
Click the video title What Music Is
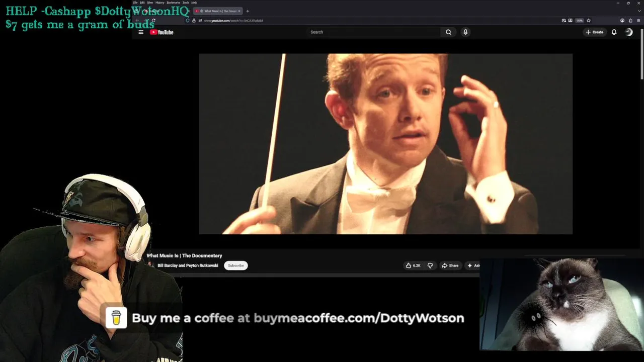(184, 255)
